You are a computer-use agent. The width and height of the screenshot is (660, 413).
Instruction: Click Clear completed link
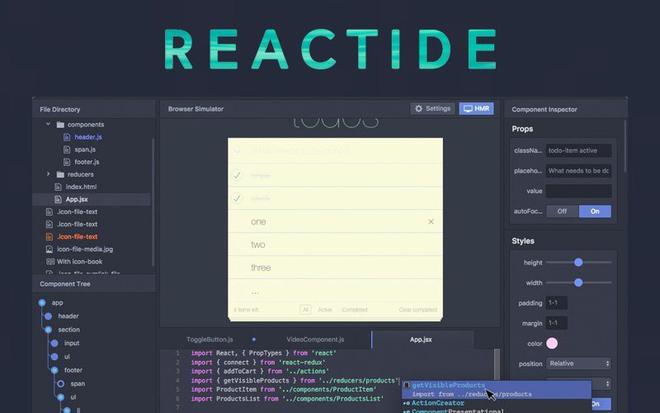pyautogui.click(x=418, y=309)
